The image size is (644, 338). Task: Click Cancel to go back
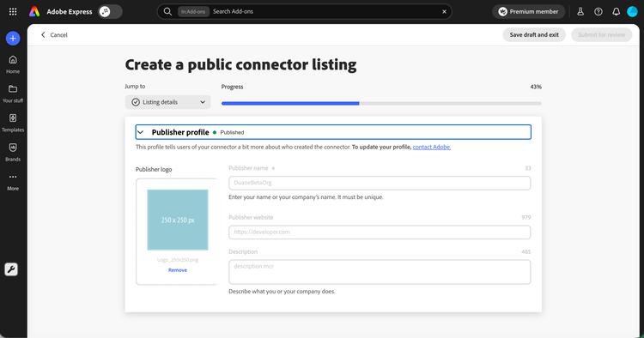pyautogui.click(x=54, y=35)
